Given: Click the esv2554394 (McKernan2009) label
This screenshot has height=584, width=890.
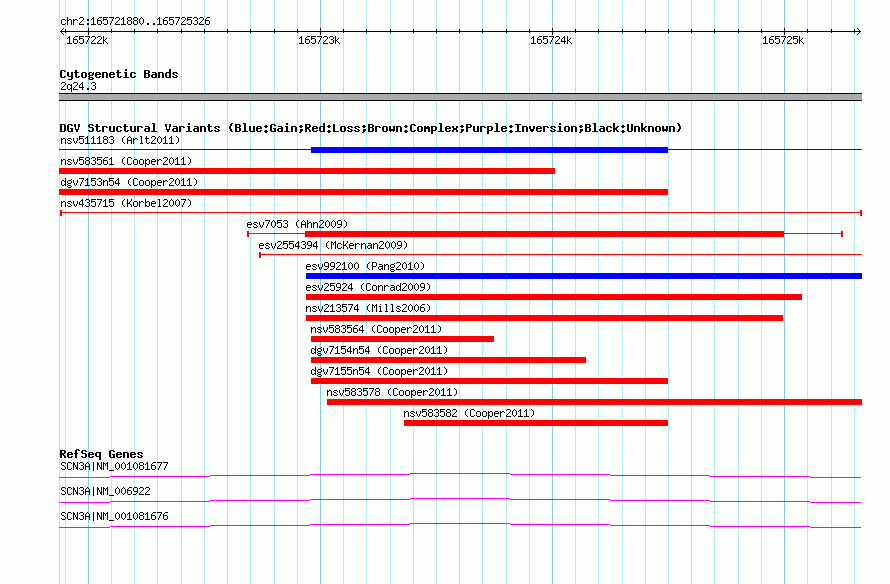Looking at the screenshot, I should pos(333,245).
